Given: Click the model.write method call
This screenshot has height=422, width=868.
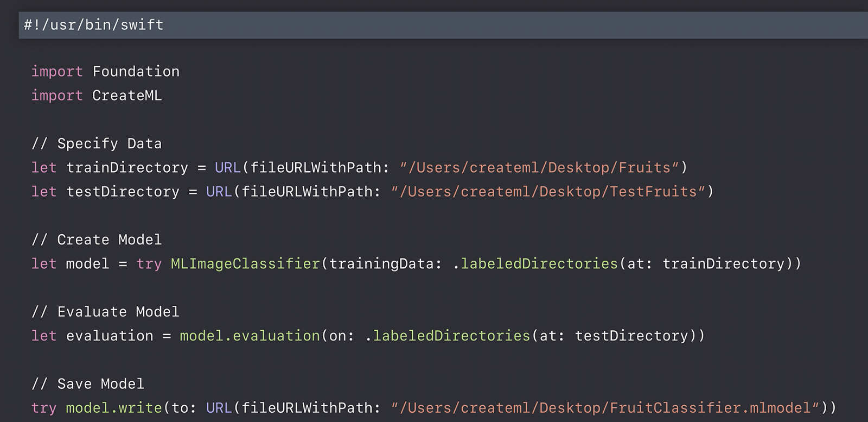Looking at the screenshot, I should click(x=114, y=408).
